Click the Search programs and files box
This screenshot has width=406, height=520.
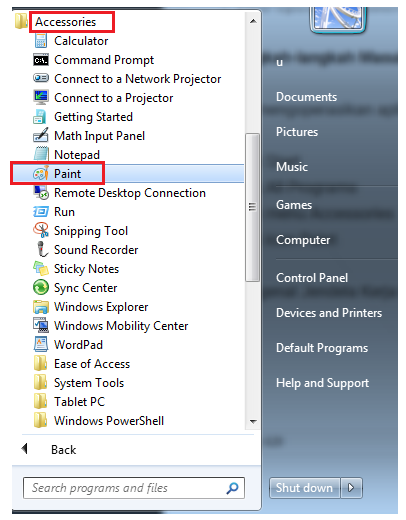[134, 488]
